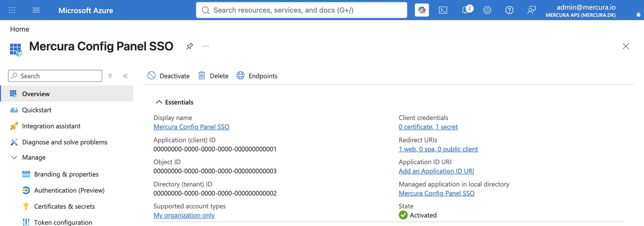644x226 pixels.
Task: Open Branding & properties
Action: click(67, 174)
